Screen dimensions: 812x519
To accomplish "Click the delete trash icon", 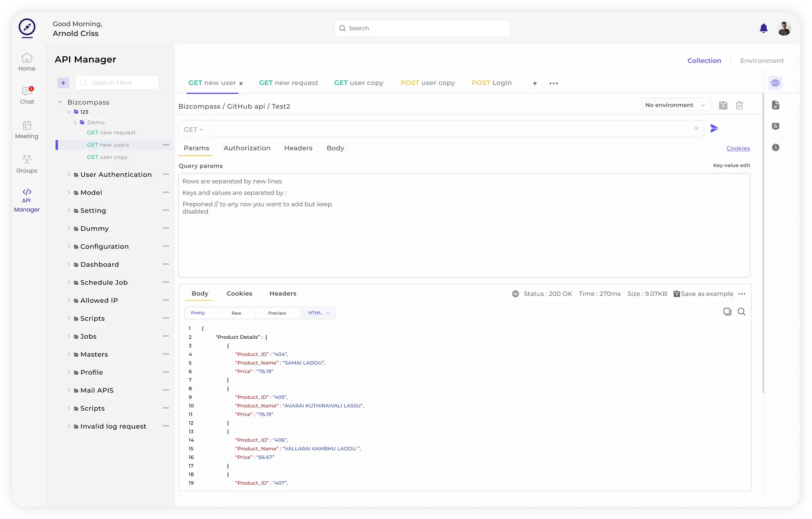I will [x=739, y=105].
